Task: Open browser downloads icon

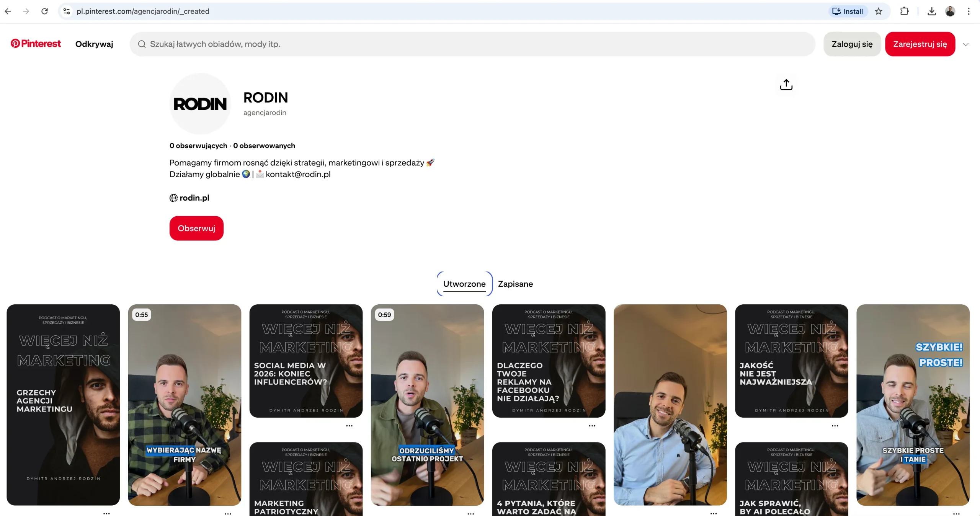Action: coord(931,11)
